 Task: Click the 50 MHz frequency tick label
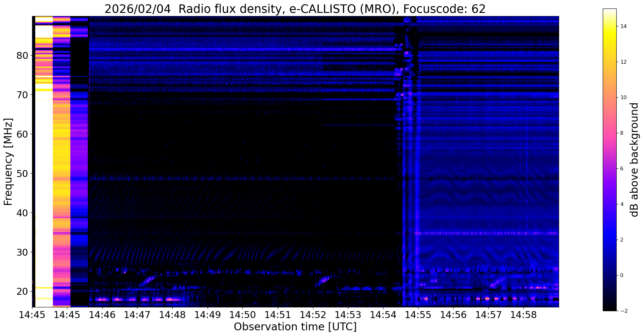22,174
